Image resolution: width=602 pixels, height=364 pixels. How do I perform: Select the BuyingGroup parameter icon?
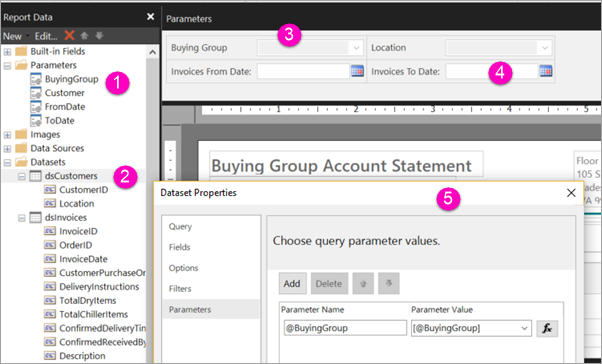point(36,79)
